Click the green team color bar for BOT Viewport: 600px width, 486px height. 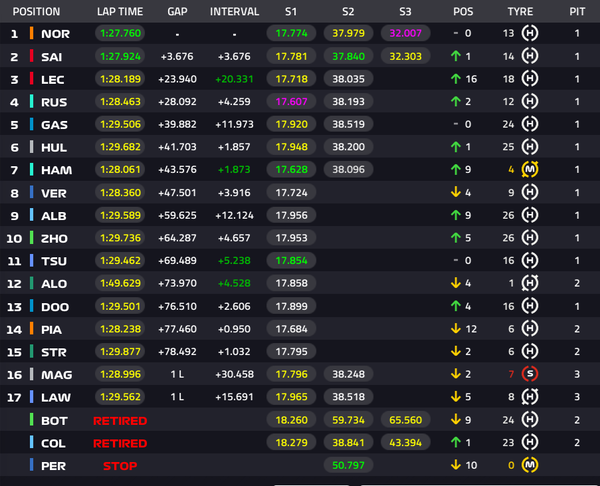(32, 420)
